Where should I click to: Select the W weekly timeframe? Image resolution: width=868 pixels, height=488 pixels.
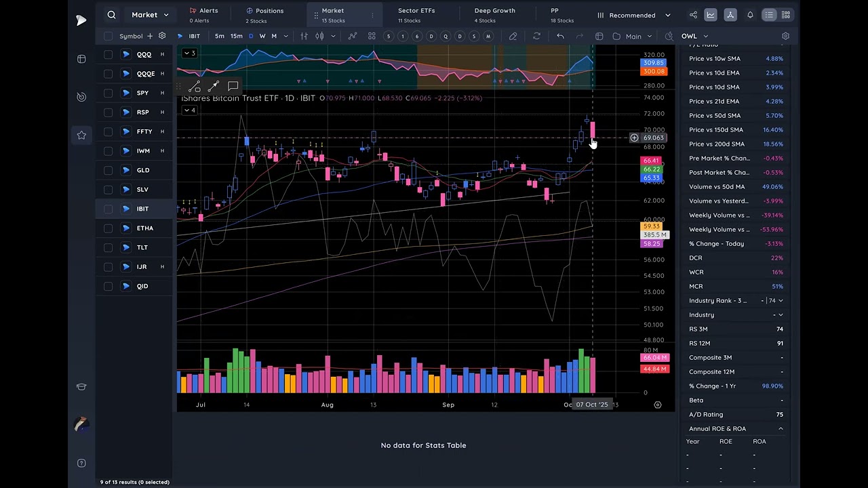point(262,36)
